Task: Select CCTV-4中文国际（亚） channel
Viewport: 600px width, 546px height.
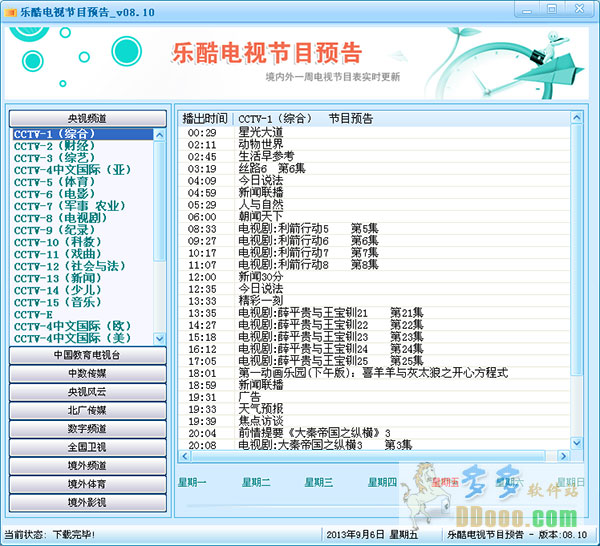Action: point(83,170)
